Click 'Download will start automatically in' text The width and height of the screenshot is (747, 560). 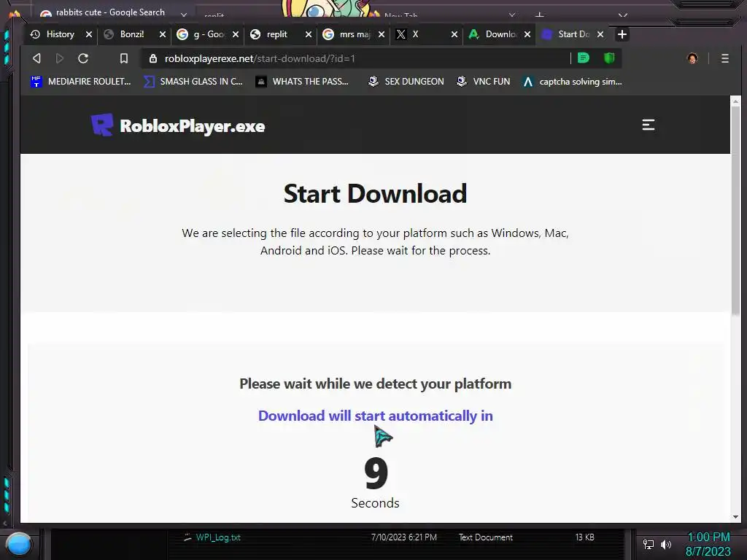376,416
